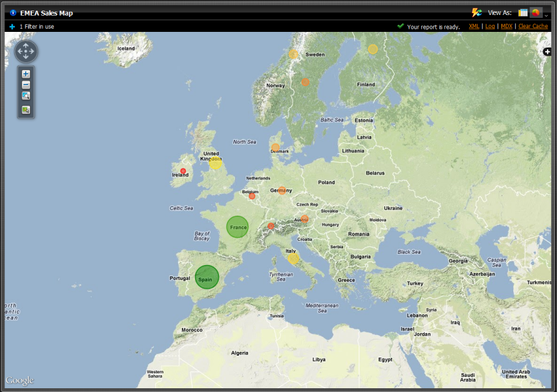Pan the map up with arrow control
Screen dimensions: 557x392
click(26, 46)
